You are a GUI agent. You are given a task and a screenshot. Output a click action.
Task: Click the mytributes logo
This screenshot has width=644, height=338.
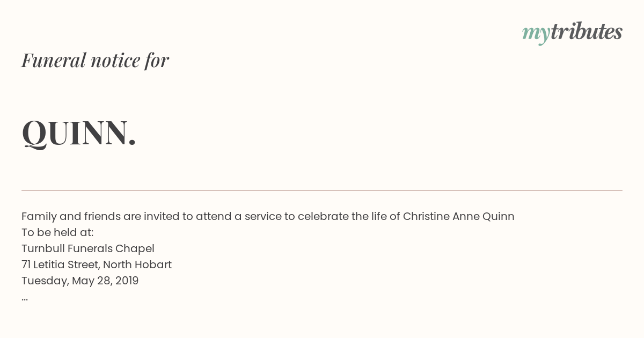click(572, 33)
